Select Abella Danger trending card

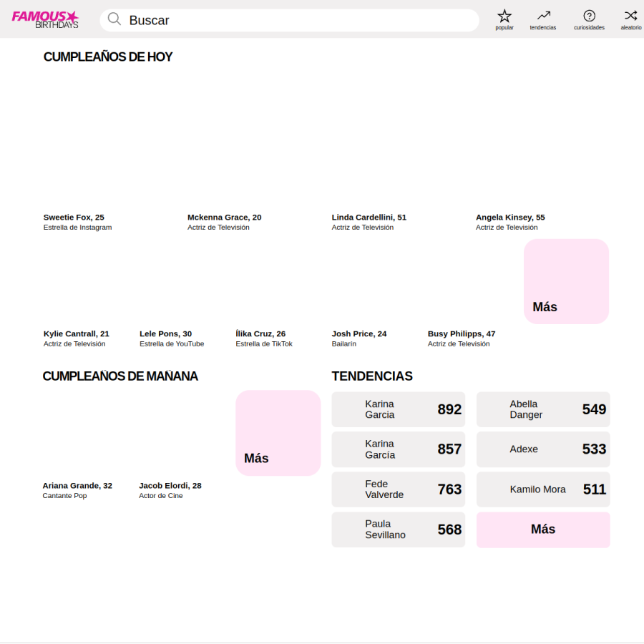(x=543, y=409)
